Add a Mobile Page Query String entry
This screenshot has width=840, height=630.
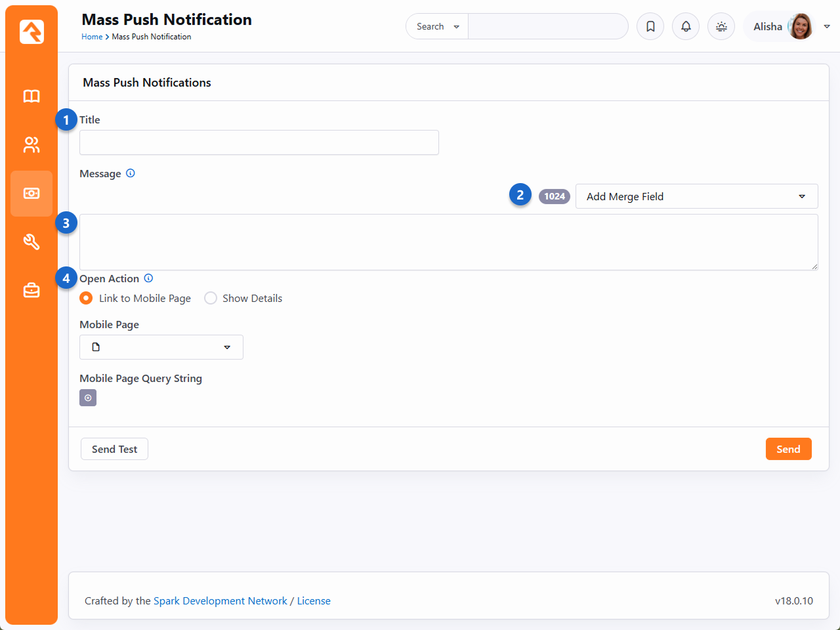[88, 398]
